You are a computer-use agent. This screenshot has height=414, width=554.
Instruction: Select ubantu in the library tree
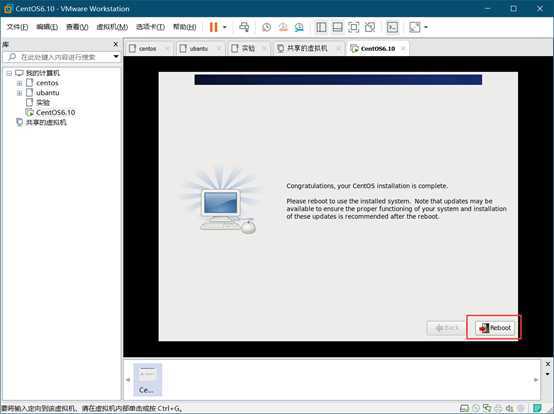[47, 93]
